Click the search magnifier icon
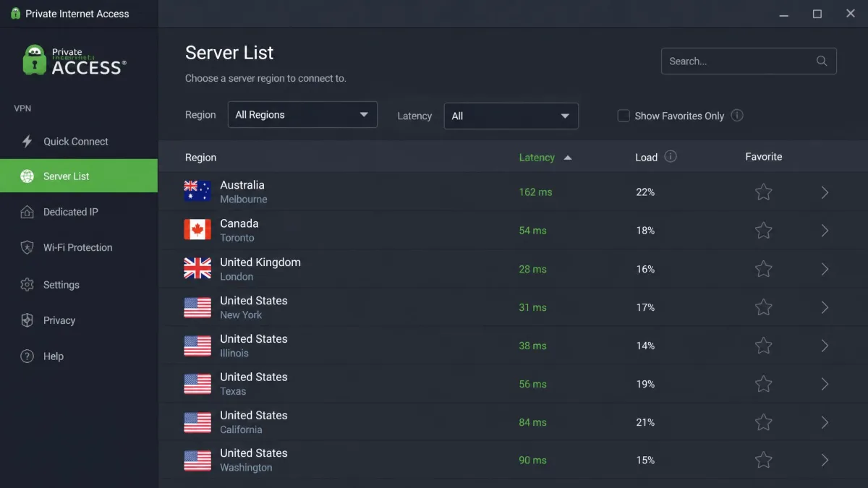The image size is (868, 488). [822, 61]
